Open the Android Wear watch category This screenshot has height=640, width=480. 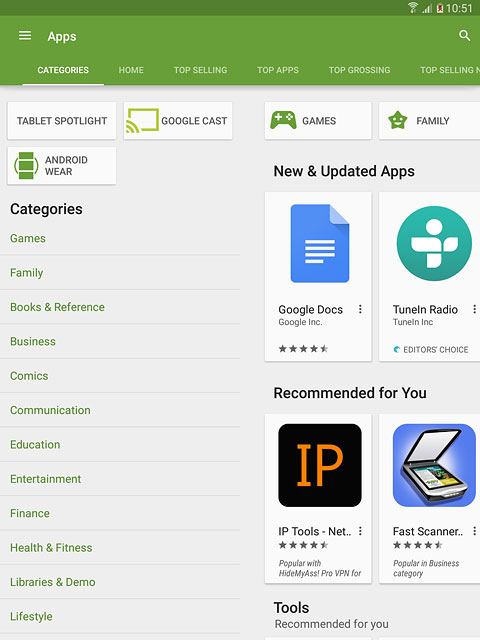pyautogui.click(x=62, y=166)
